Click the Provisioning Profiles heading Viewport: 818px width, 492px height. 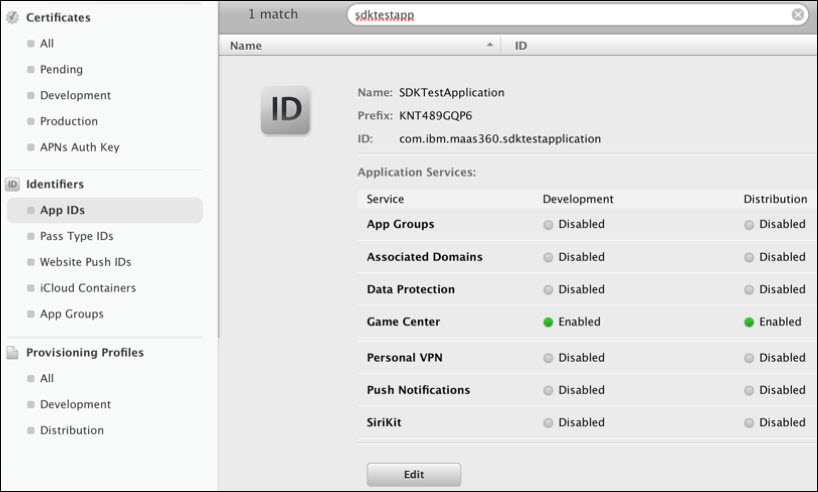tap(85, 353)
